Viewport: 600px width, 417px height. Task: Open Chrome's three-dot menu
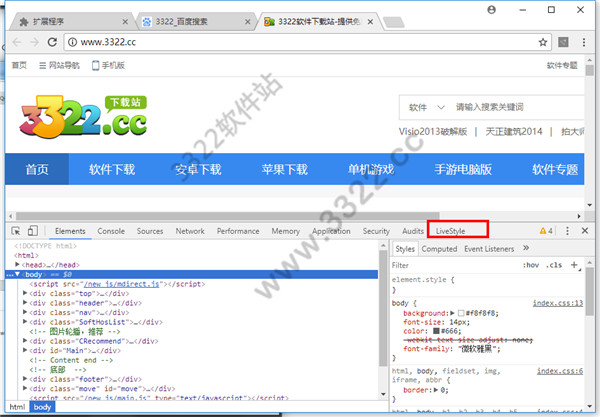584,42
